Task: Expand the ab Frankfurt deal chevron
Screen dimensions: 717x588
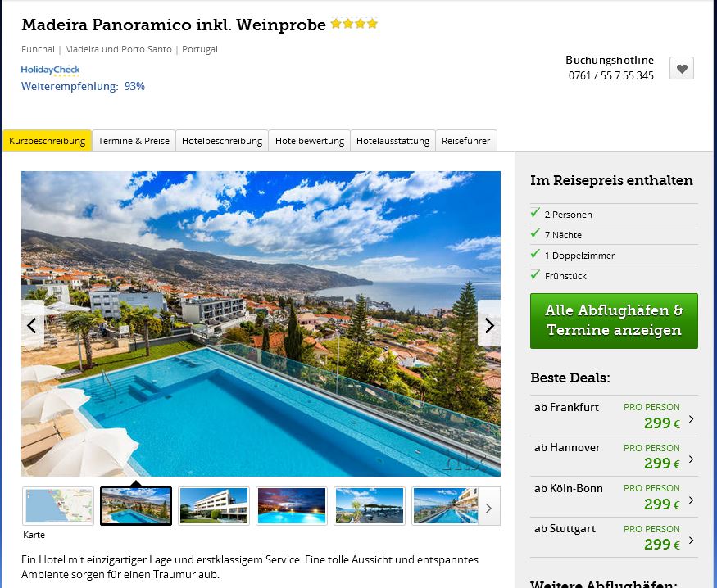Action: (x=691, y=418)
